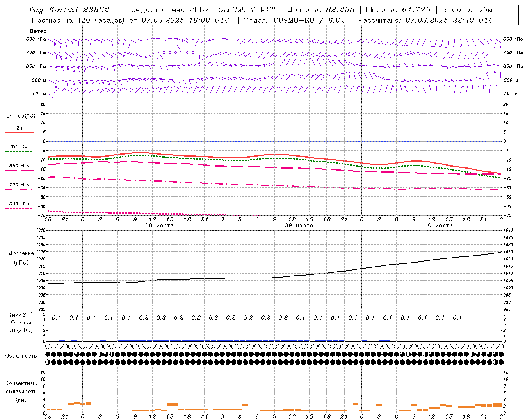Click the station title Yug_Korliki_23862

pos(69,10)
